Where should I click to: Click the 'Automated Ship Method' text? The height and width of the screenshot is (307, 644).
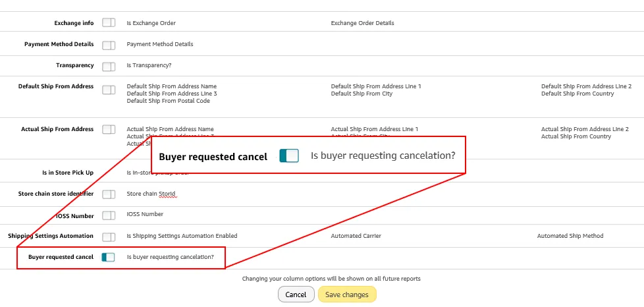tap(570, 236)
